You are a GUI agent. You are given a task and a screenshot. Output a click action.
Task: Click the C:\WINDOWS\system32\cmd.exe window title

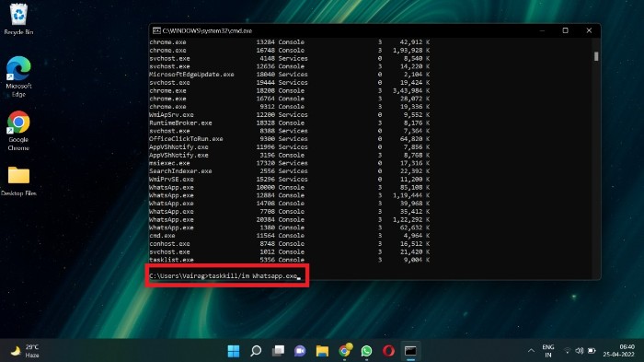click(207, 30)
